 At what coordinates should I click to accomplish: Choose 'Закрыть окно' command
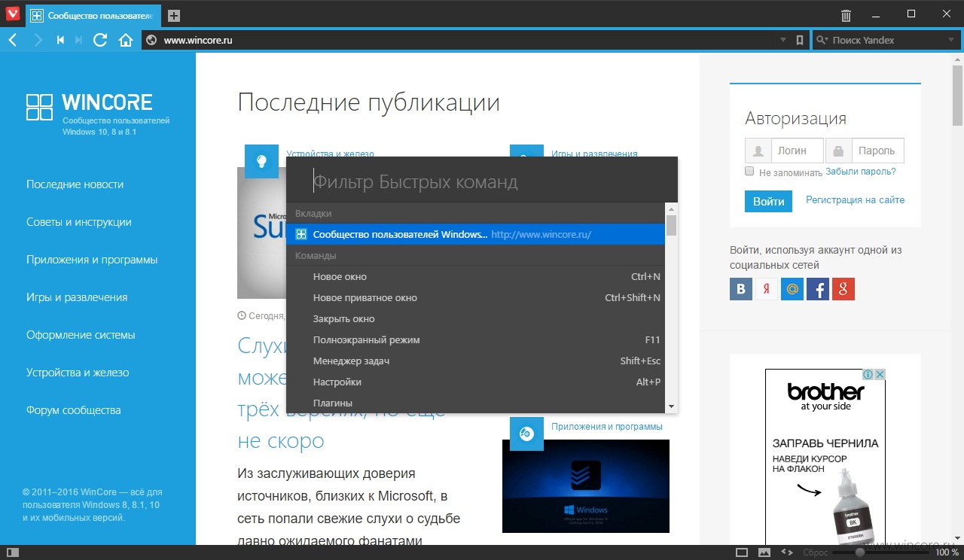(475, 319)
